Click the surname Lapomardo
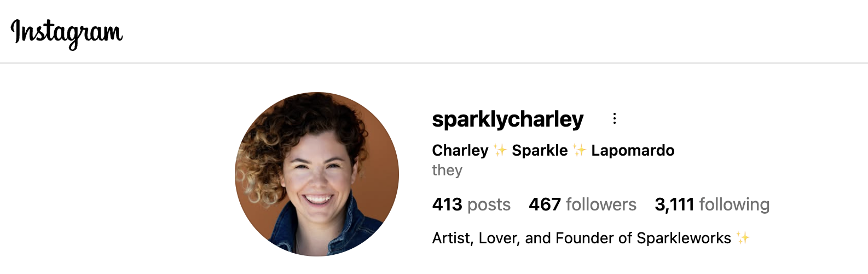This screenshot has width=868, height=274. (x=633, y=150)
